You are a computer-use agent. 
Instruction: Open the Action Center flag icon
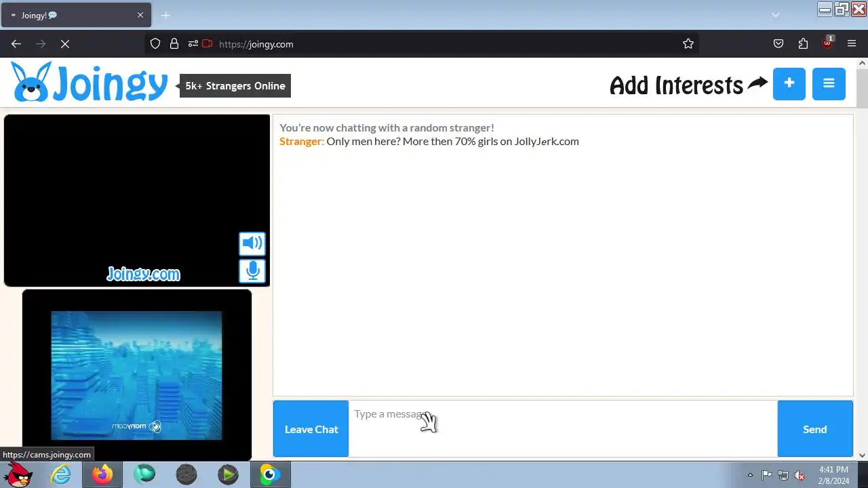(x=767, y=475)
